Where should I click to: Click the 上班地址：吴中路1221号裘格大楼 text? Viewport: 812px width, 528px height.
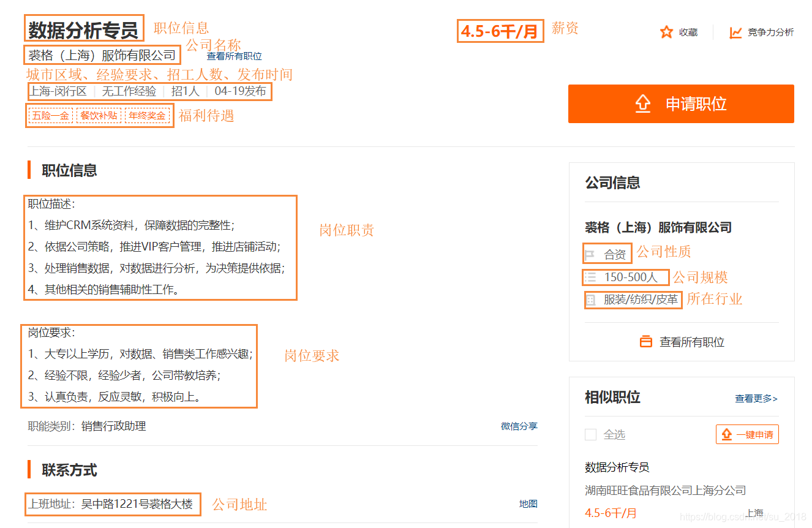[x=111, y=504]
